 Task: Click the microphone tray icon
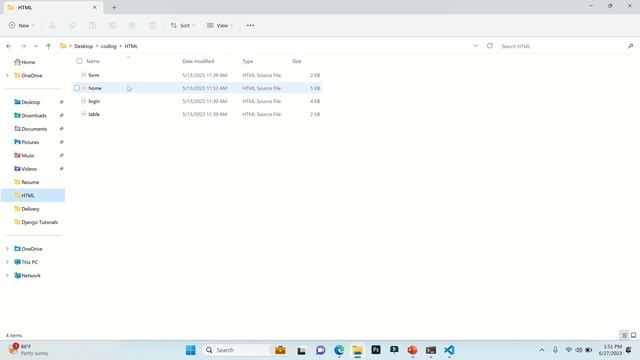click(555, 350)
